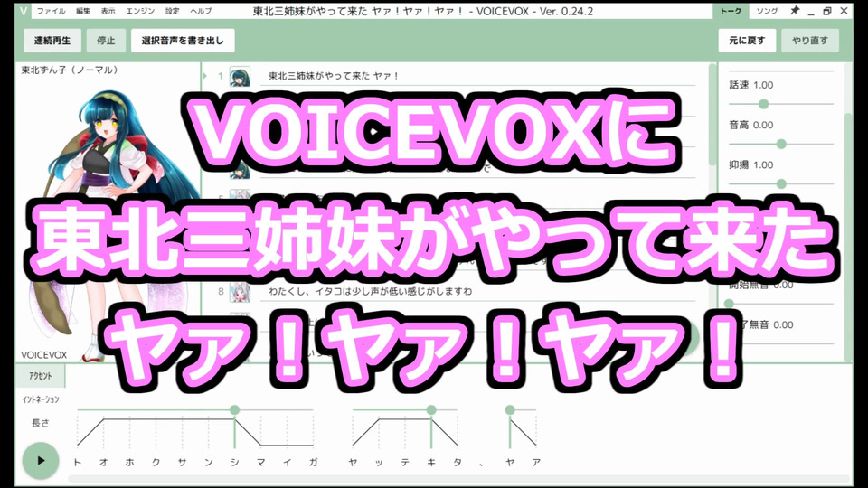Screen dimensions: 868x488
Task: Open the 編集 menu
Action: pos(83,11)
